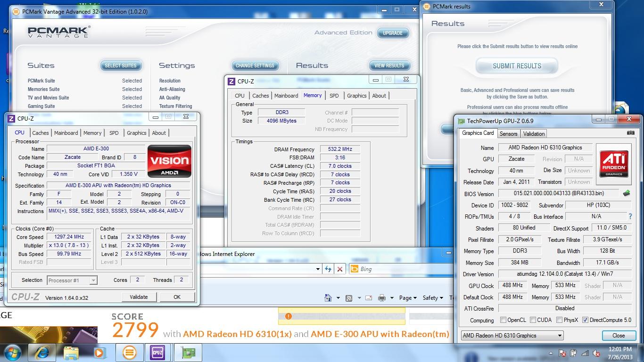Click the IE refresh arrows icon
The image size is (644, 362).
coord(328,269)
